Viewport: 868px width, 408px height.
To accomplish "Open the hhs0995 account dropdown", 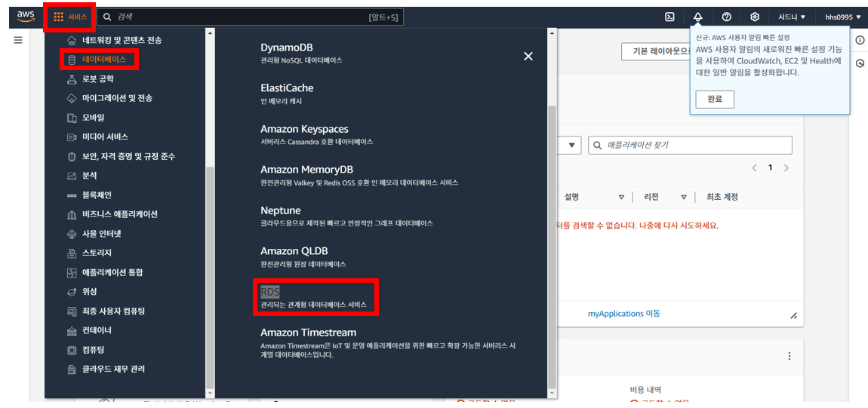I will click(x=842, y=17).
